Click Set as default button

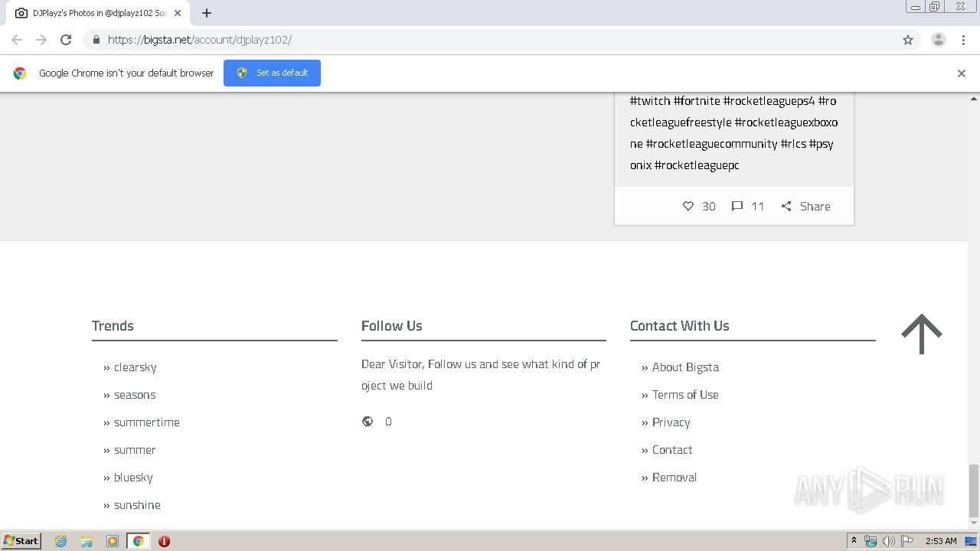[x=272, y=73]
